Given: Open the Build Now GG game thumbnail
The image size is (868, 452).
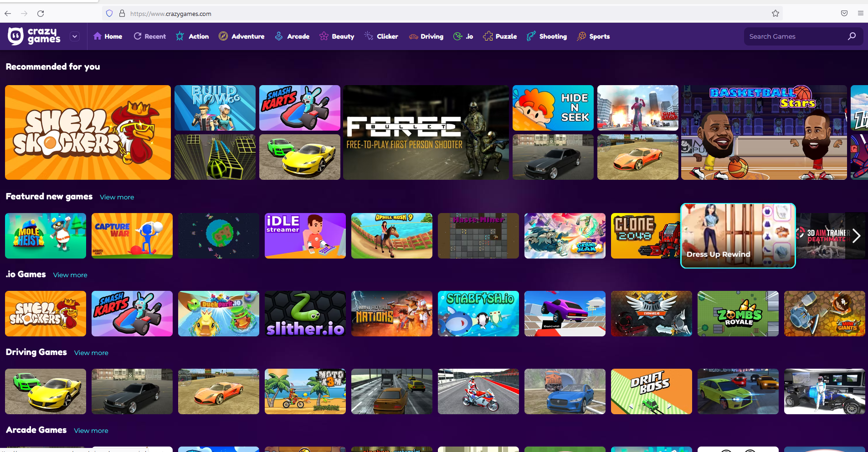Looking at the screenshot, I should [x=215, y=108].
